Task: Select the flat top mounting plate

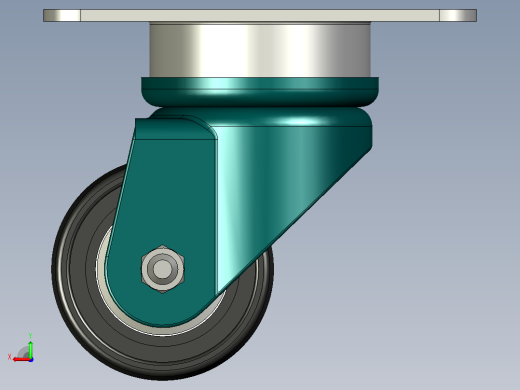Action: 260,16
